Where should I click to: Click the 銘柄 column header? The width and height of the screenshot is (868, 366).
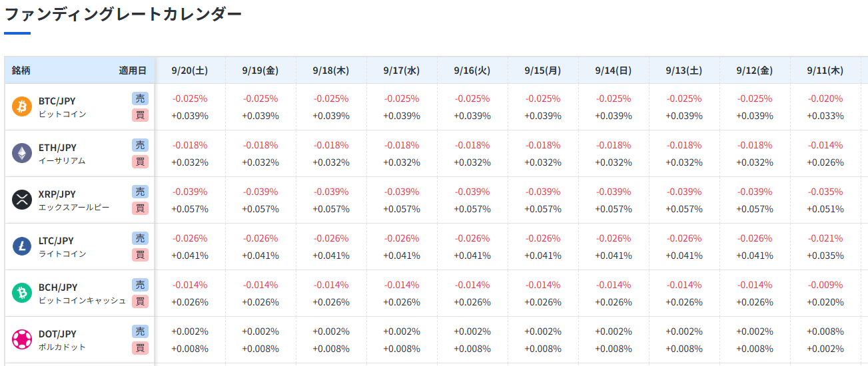point(21,71)
